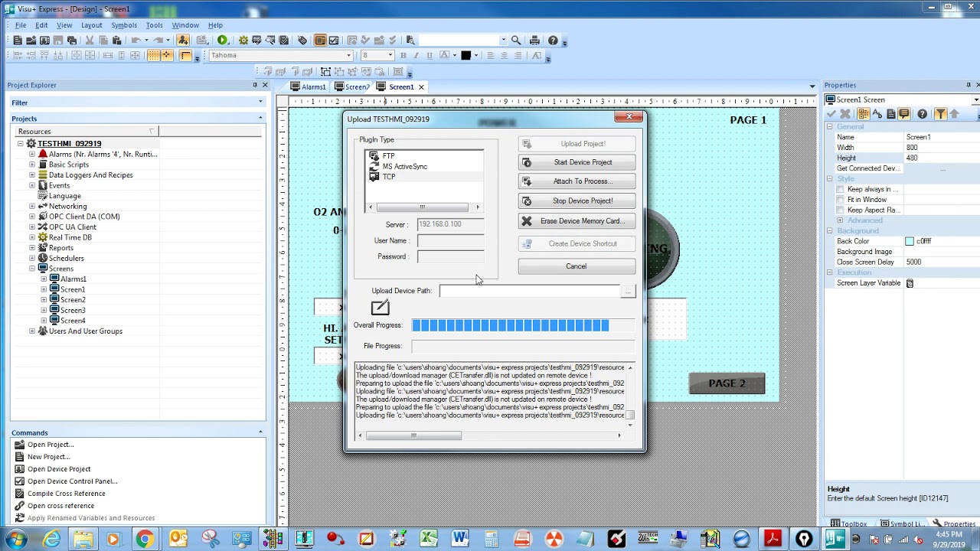This screenshot has width=980, height=551.
Task: Click the magnifier Search icon in toolbar
Action: pyautogui.click(x=516, y=40)
